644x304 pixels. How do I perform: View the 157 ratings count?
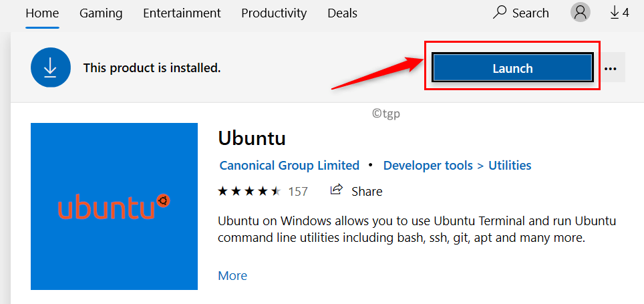point(298,192)
